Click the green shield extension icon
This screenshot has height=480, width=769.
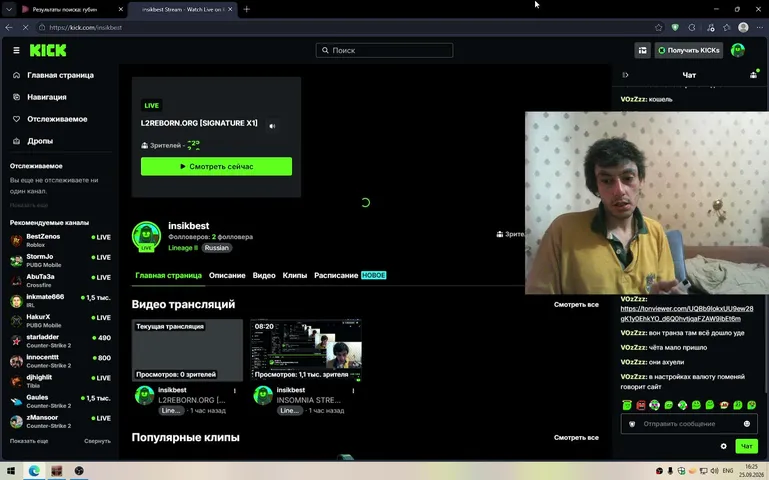click(675, 27)
